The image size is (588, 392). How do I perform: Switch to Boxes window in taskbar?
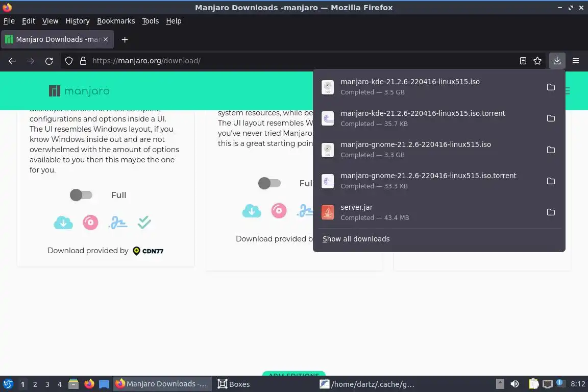pos(234,384)
